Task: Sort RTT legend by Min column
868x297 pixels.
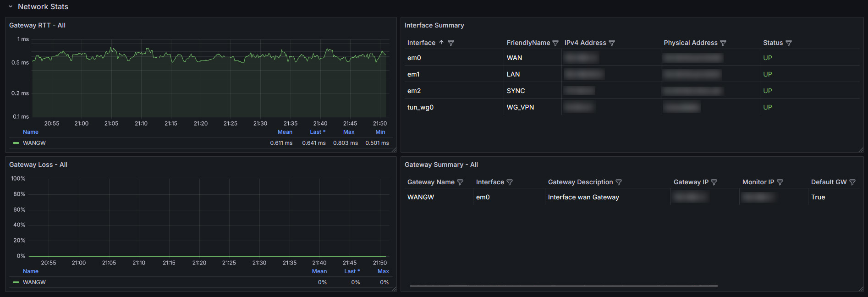Action: [x=380, y=132]
